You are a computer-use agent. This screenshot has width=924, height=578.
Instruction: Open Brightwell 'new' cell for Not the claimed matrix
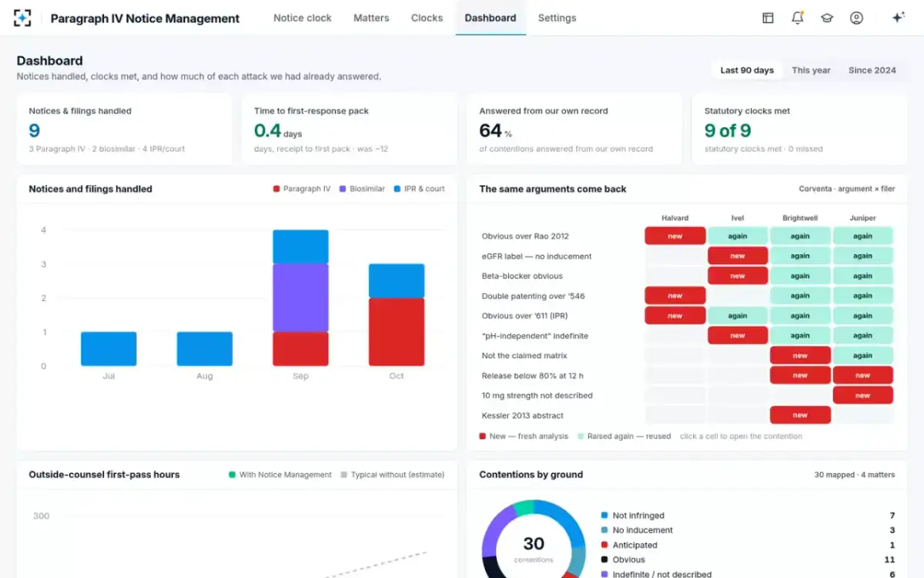[x=800, y=355]
